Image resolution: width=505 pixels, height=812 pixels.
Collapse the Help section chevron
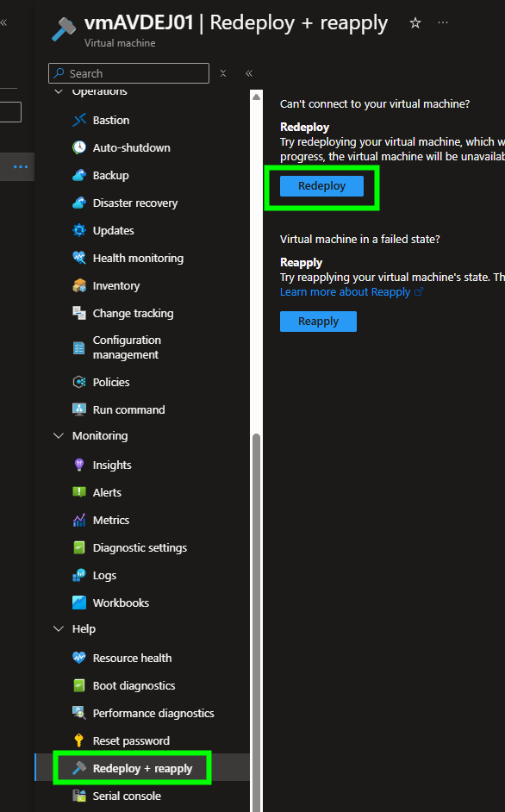coord(59,628)
